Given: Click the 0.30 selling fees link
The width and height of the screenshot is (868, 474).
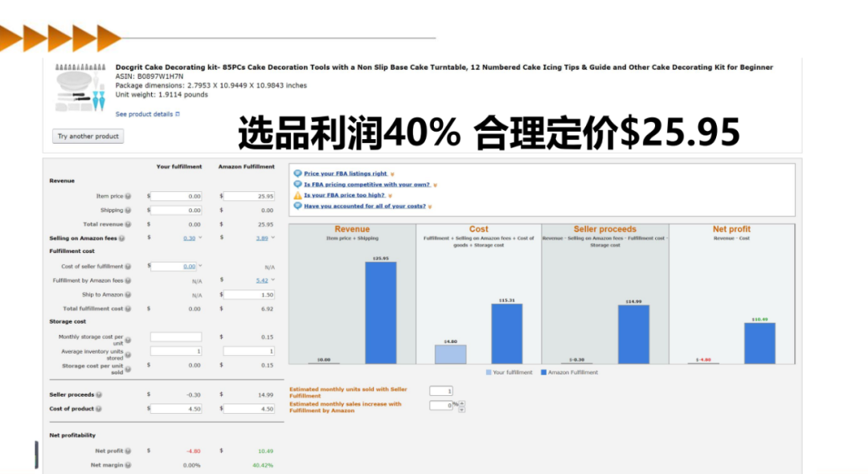Looking at the screenshot, I should point(190,239).
